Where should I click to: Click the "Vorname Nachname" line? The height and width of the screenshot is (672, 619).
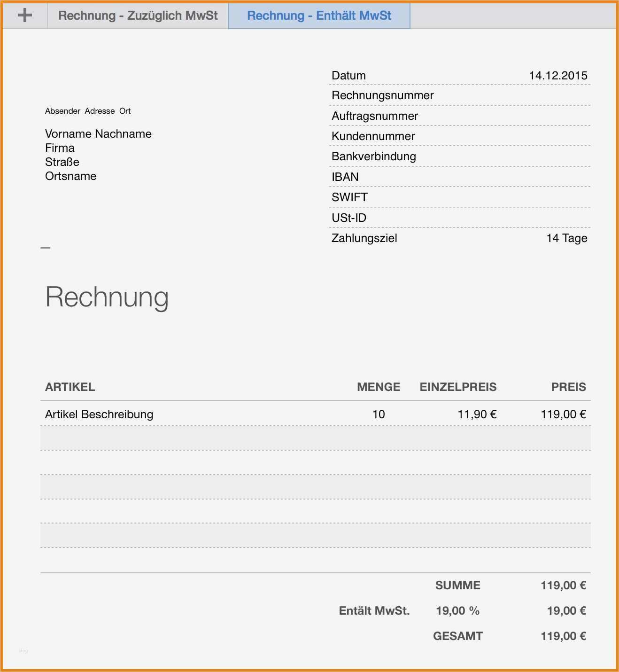[98, 133]
